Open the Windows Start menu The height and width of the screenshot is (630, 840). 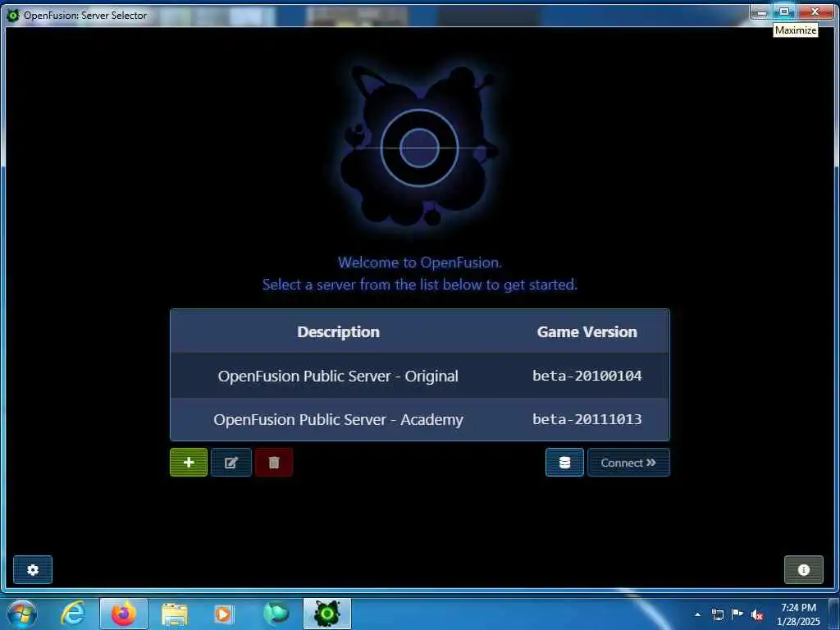click(21, 614)
